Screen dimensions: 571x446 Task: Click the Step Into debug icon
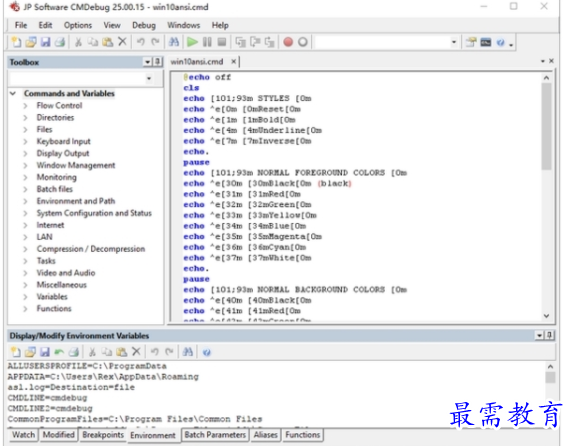[240, 42]
